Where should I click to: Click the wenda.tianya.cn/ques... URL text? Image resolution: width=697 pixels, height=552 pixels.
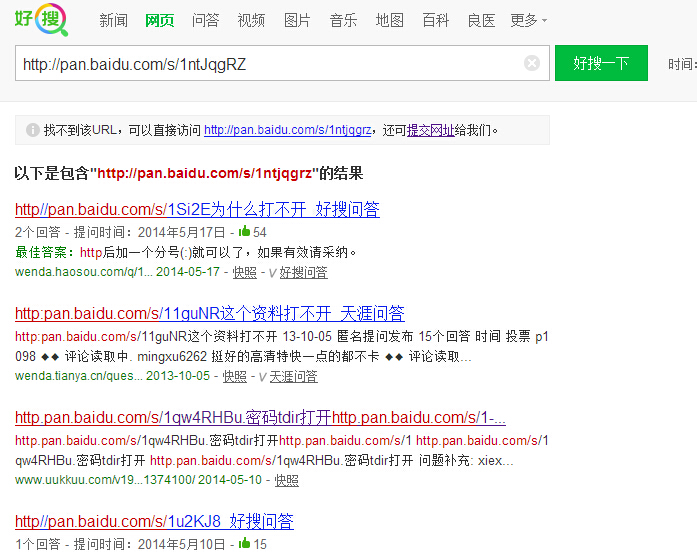pos(79,376)
